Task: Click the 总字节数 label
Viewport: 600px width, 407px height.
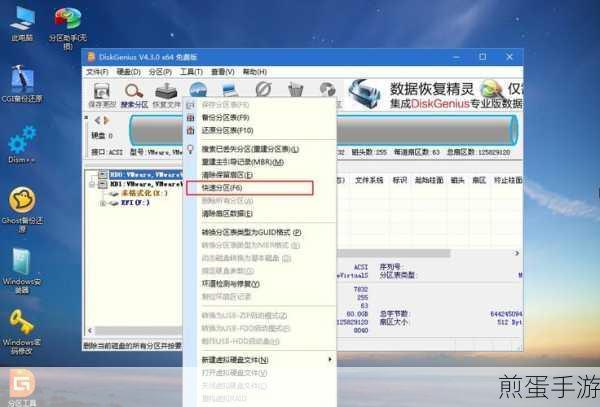Action: click(x=393, y=314)
